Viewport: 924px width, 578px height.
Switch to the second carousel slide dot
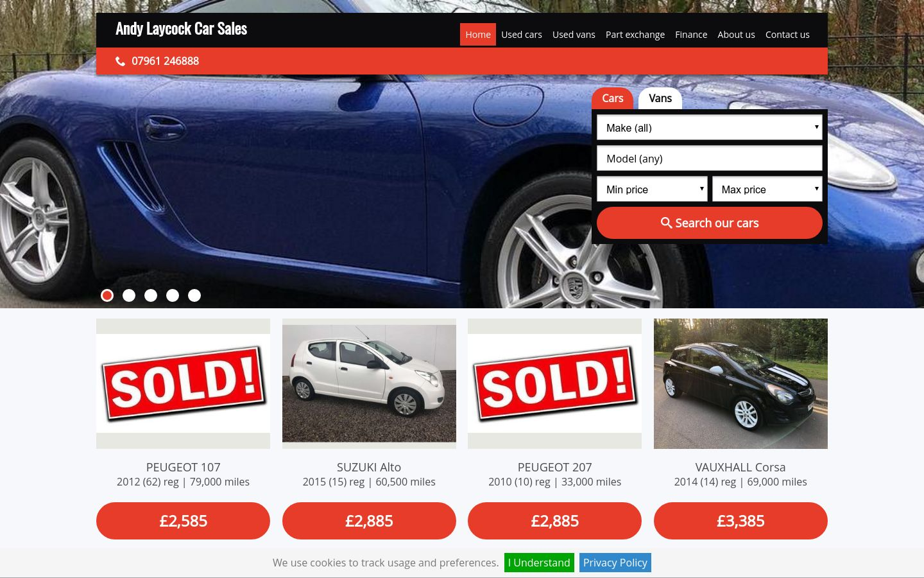[129, 295]
